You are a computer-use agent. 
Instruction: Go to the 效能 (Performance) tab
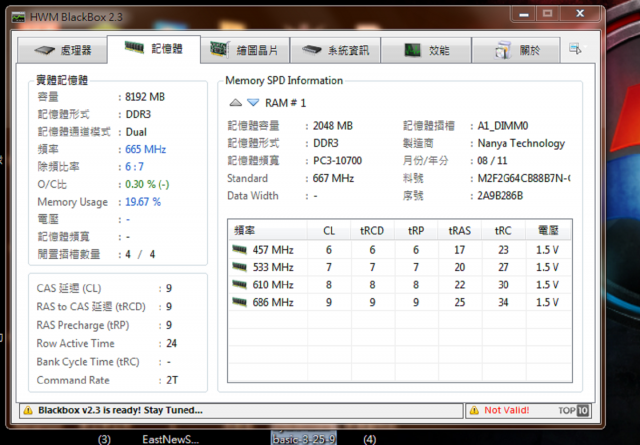point(426,51)
